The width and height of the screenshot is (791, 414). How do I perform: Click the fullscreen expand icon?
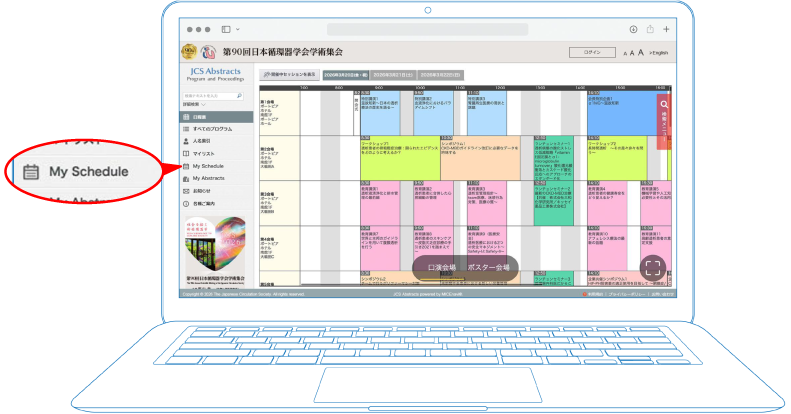click(652, 267)
